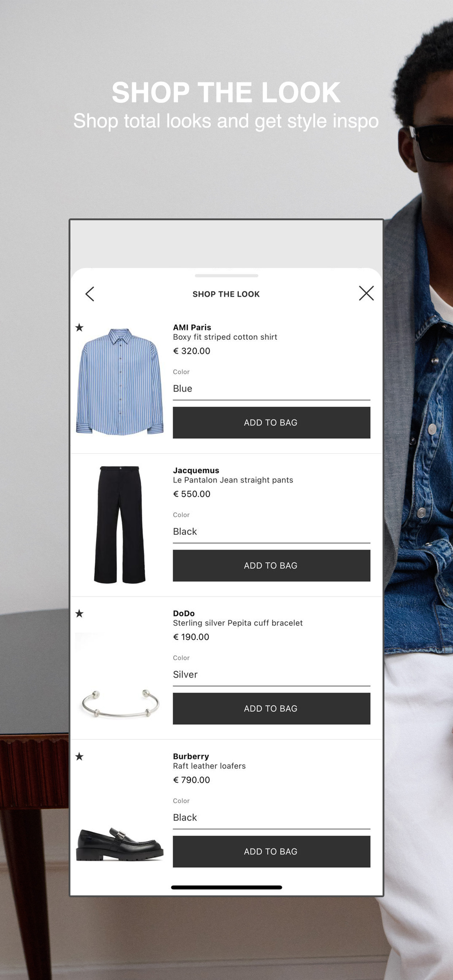Add the AMI Paris striped shirt to bag
This screenshot has height=980, width=453.
point(271,423)
